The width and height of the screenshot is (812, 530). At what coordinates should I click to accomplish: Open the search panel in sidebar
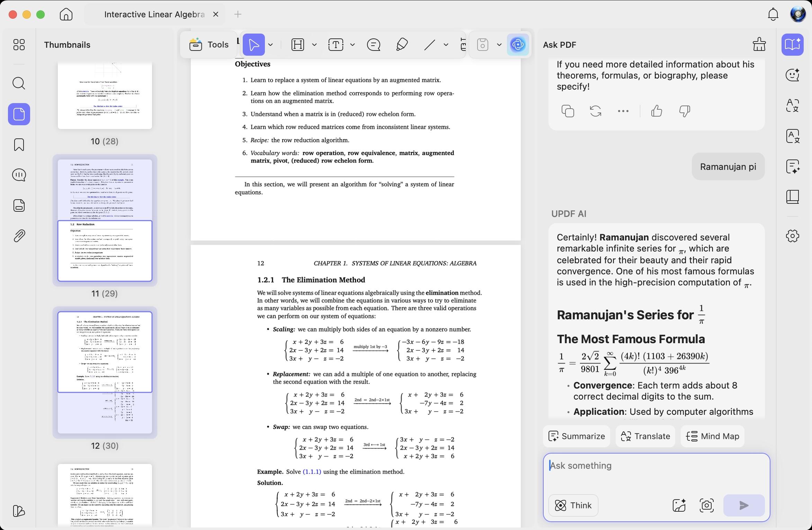tap(19, 83)
